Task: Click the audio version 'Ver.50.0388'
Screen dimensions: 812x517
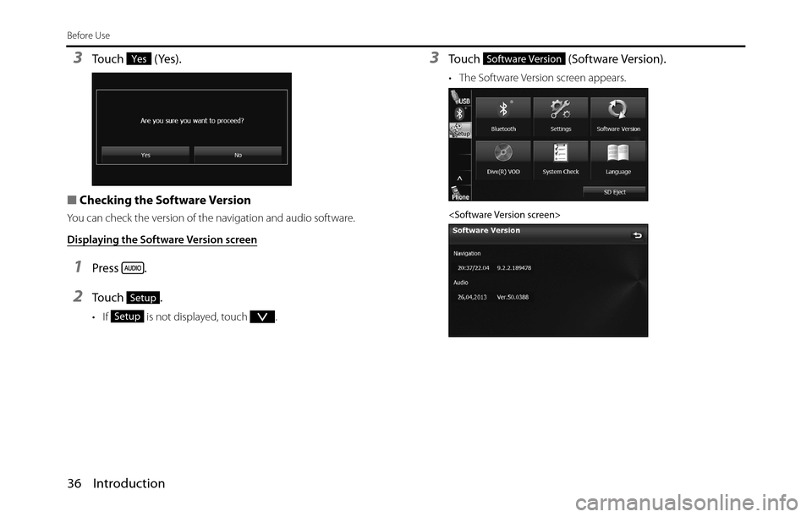Action: point(513,297)
